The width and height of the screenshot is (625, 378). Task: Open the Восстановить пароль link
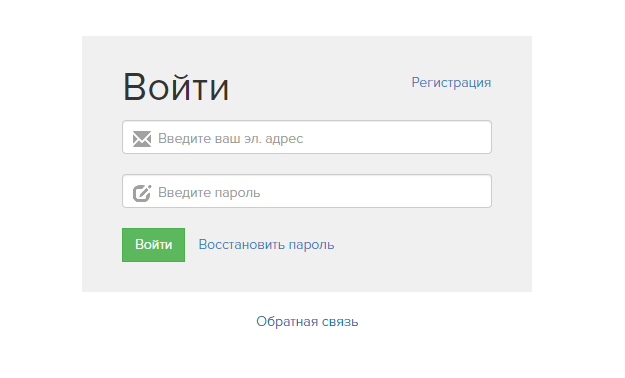266,244
